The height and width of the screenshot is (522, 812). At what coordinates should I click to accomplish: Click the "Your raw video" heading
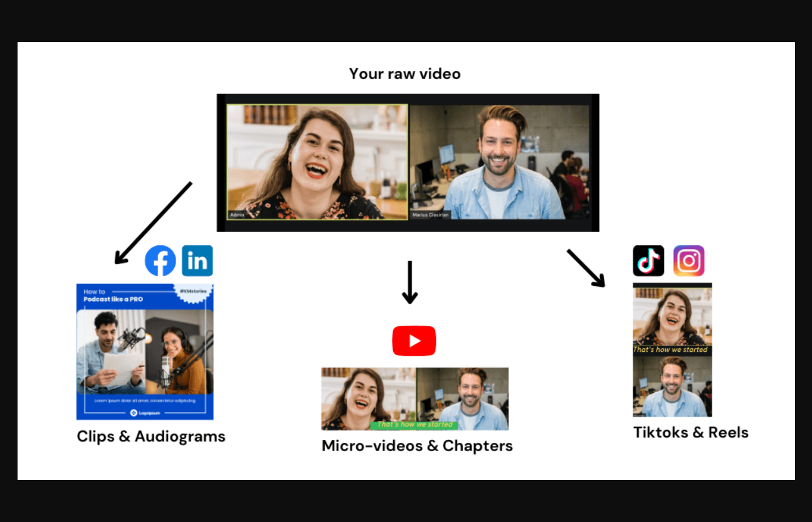[x=404, y=74]
